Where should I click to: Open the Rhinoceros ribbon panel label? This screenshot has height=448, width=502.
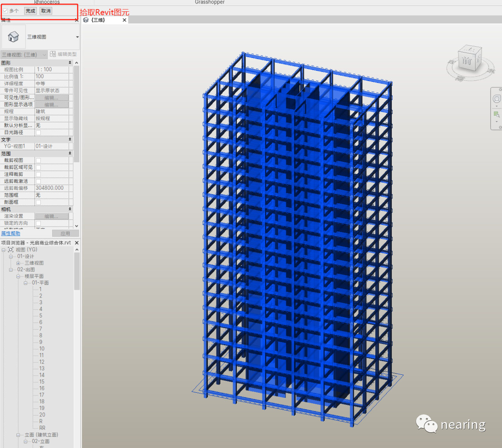point(47,2)
